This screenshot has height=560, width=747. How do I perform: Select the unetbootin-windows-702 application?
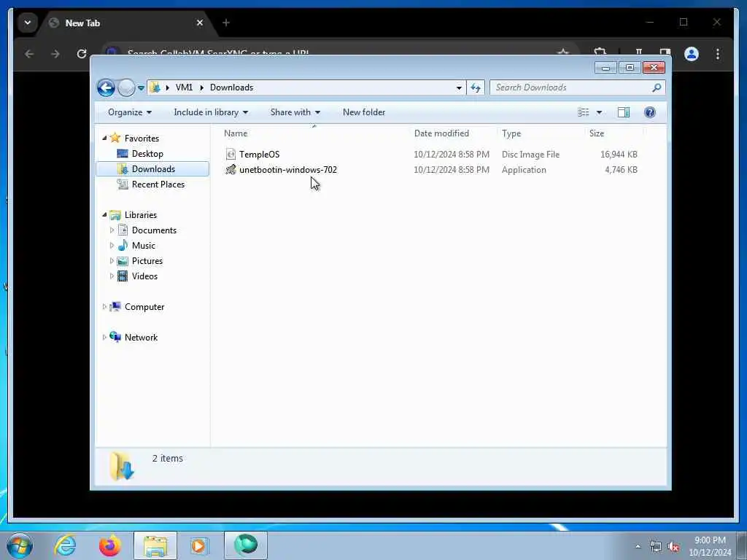[x=287, y=170]
